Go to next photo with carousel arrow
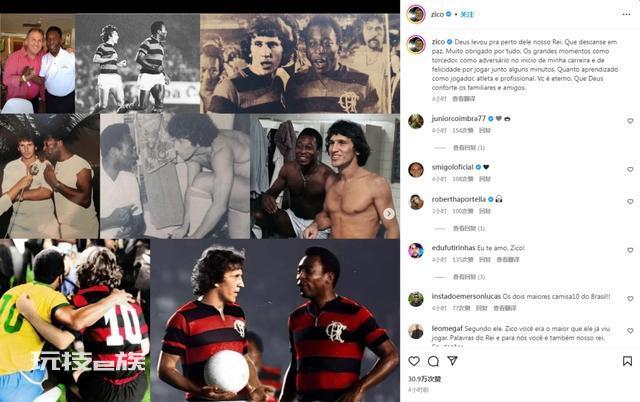The height and width of the screenshot is (402, 640). 389,213
